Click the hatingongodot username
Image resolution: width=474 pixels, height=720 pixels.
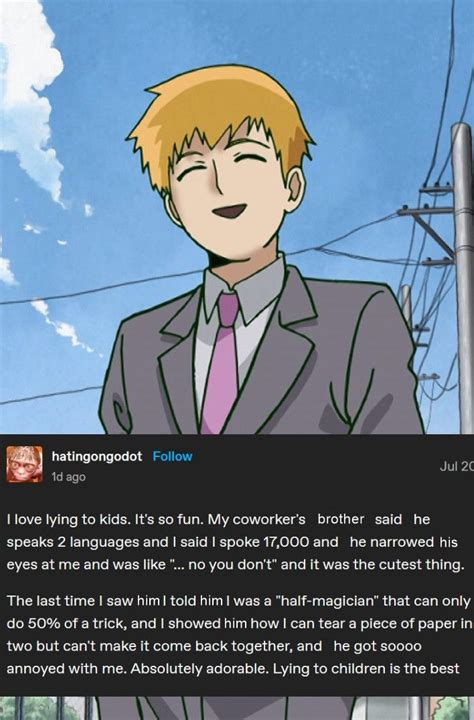pos(97,456)
